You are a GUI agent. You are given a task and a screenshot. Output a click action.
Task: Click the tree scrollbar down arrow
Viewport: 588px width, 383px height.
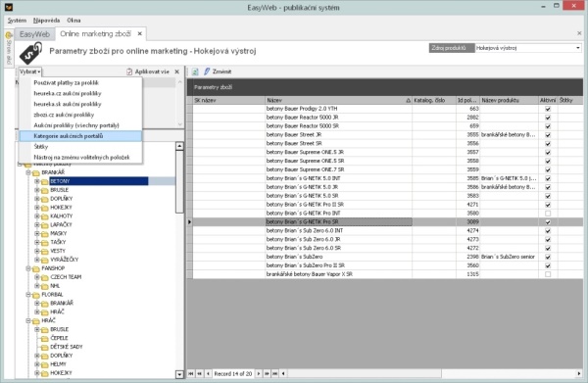pos(179,374)
